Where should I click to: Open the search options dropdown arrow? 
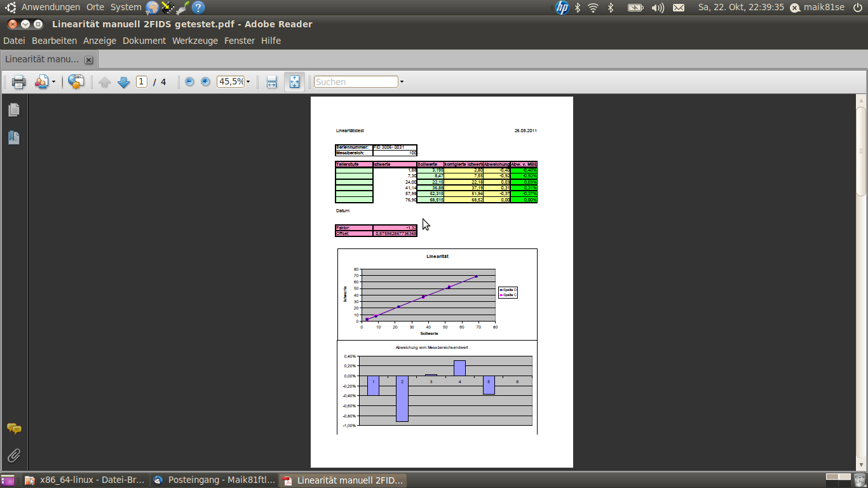pos(402,82)
